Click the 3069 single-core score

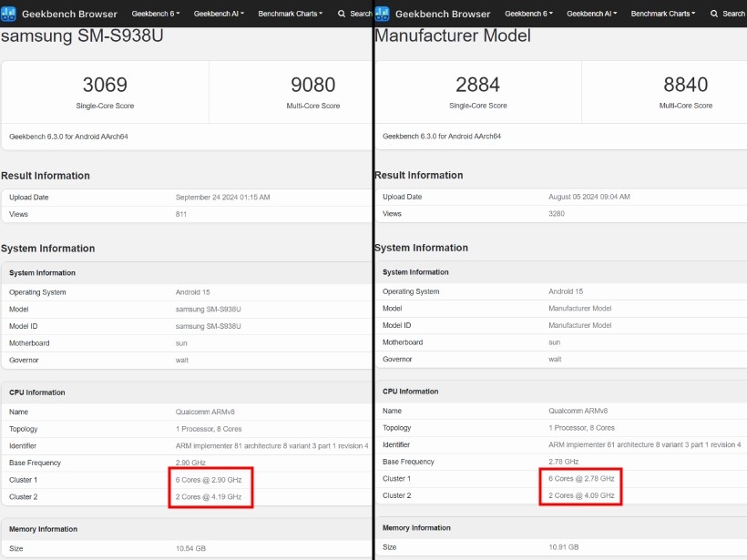[x=105, y=85]
